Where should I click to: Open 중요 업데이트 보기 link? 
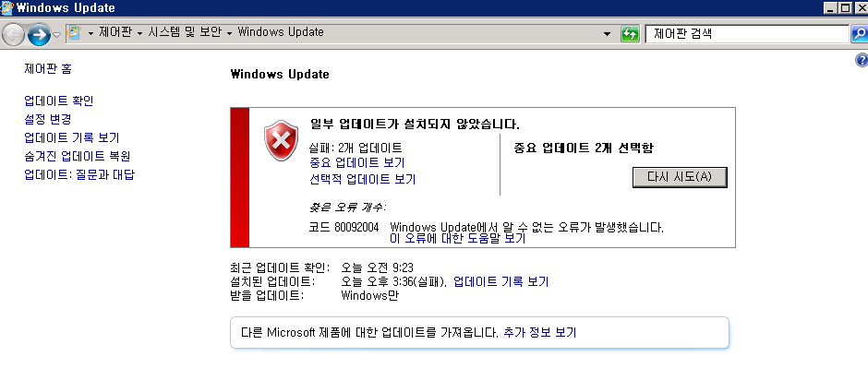pyautogui.click(x=356, y=162)
